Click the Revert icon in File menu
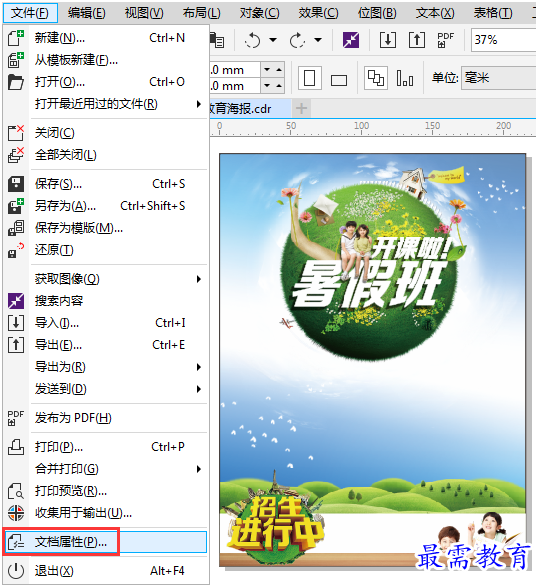 [16, 250]
